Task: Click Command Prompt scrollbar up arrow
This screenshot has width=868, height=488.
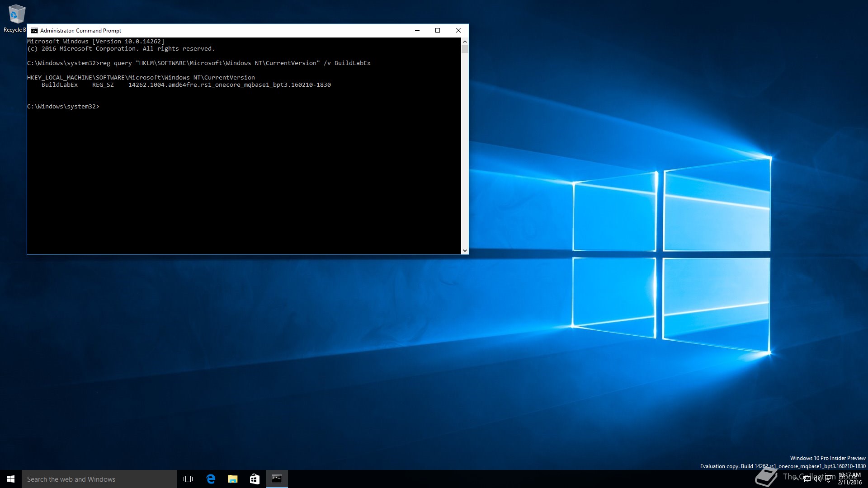Action: click(x=465, y=42)
